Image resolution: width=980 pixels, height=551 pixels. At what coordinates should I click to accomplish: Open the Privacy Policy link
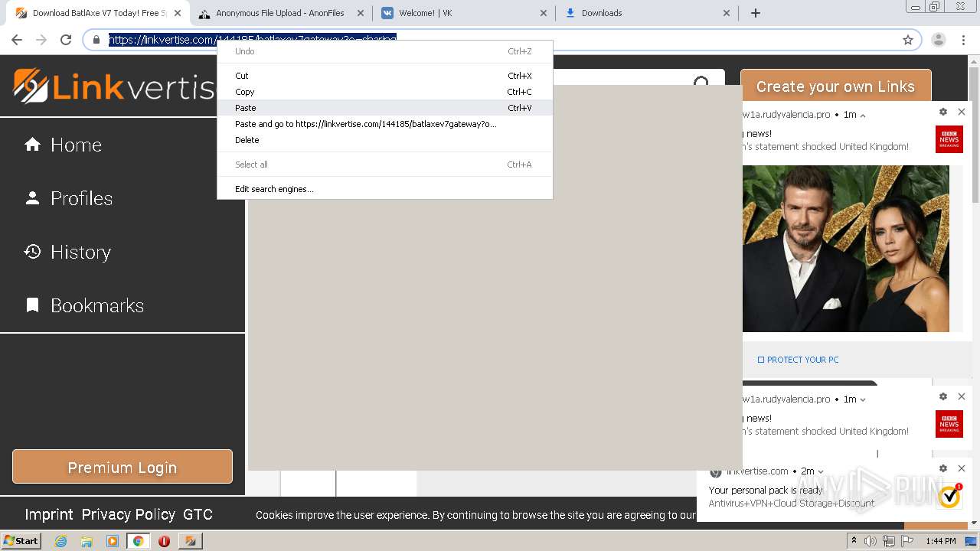pos(128,514)
